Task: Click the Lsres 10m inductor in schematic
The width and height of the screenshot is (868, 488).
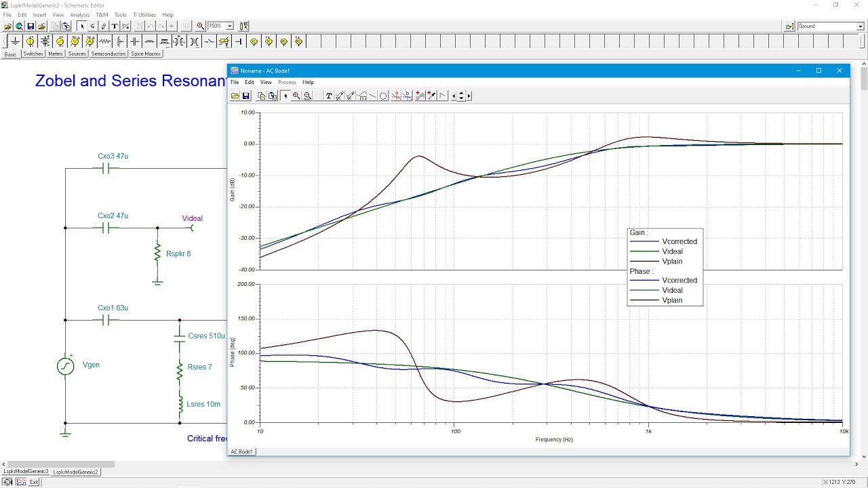Action: pos(180,404)
